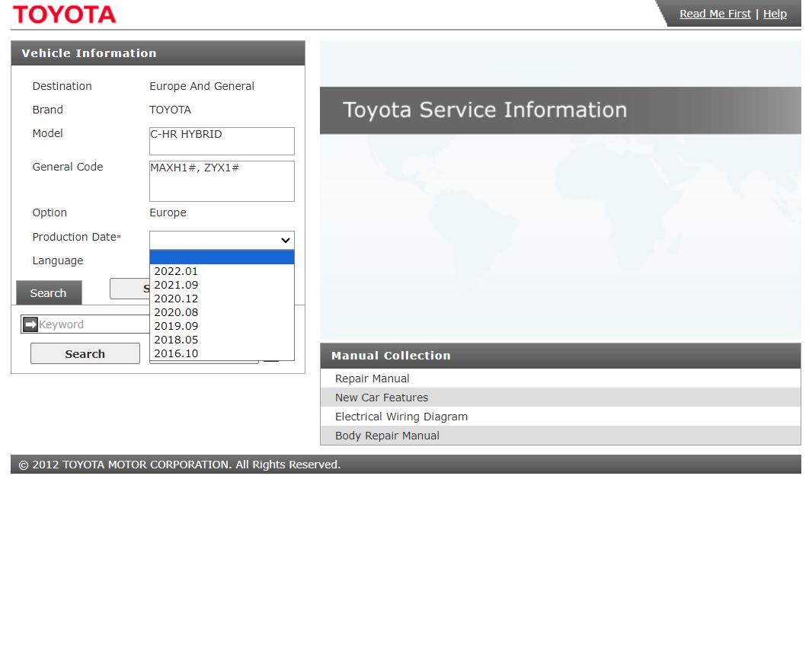The image size is (812, 658).
Task: Open the Help link
Action: [775, 14]
